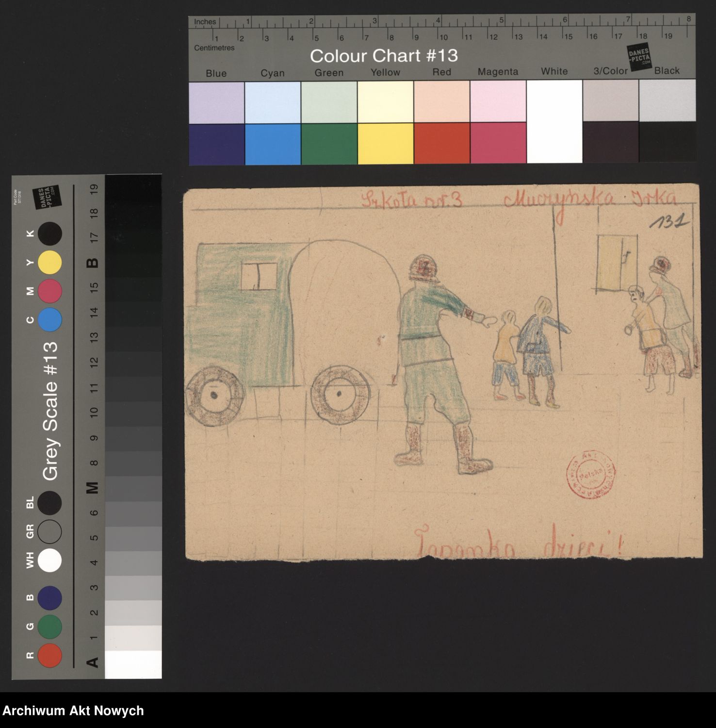
Task: Click the magenta circle labeled M
Action: pyautogui.click(x=50, y=291)
